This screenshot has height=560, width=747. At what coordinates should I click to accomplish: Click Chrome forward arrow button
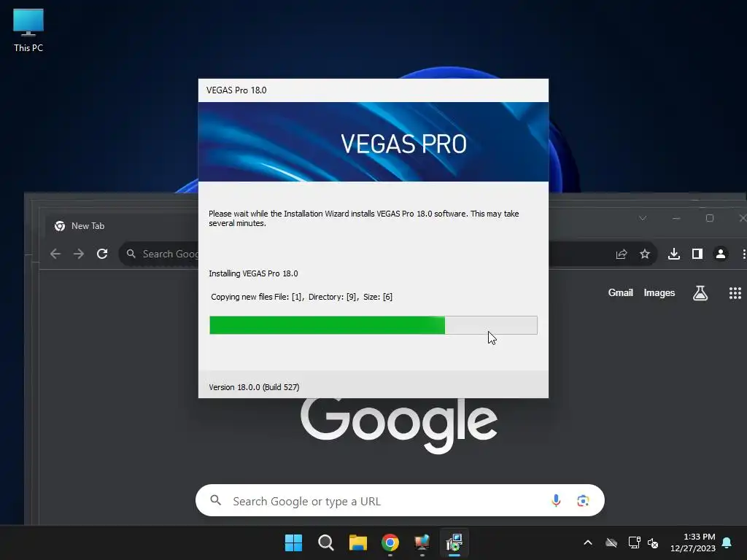[79, 254]
